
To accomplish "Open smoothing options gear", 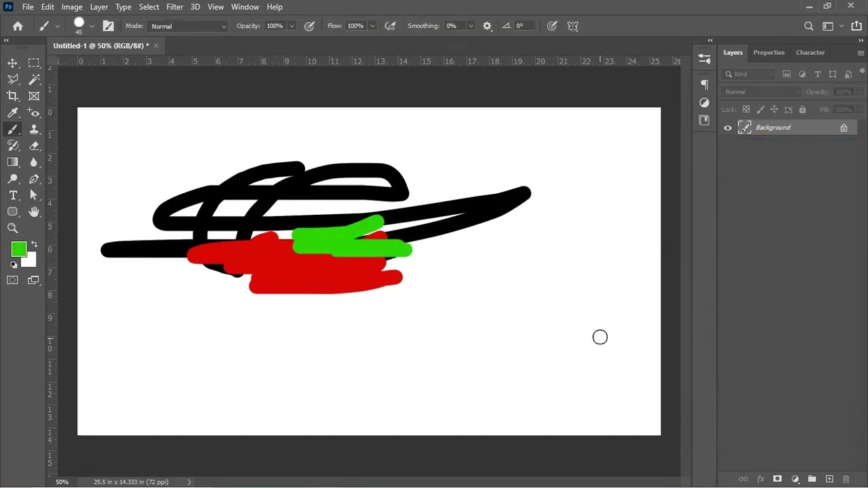I will (487, 26).
